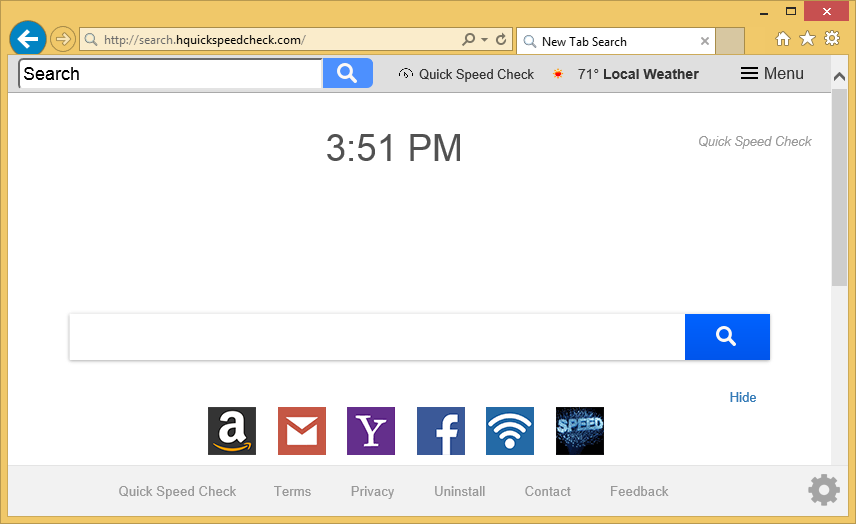856x524 pixels.
Task: Open the Amazon shortcut icon
Action: [232, 431]
